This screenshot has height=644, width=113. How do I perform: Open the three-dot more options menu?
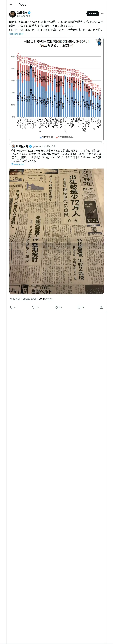(x=102, y=14)
